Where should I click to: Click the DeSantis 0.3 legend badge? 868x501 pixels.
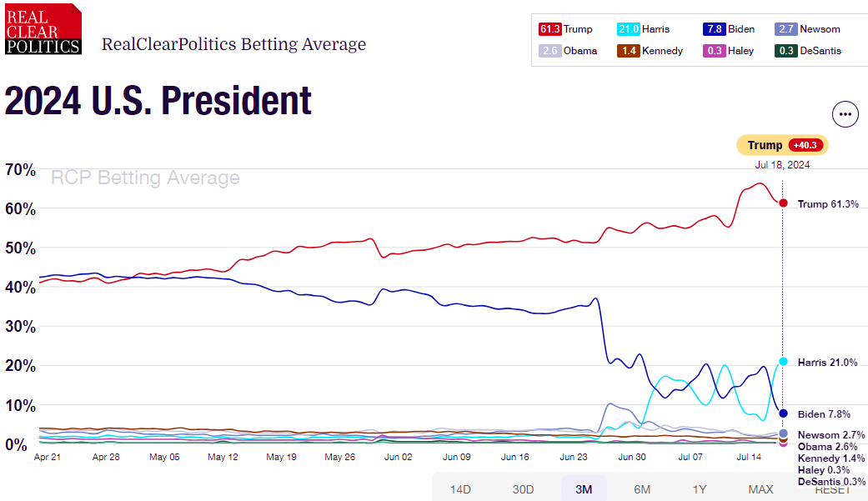coord(785,51)
